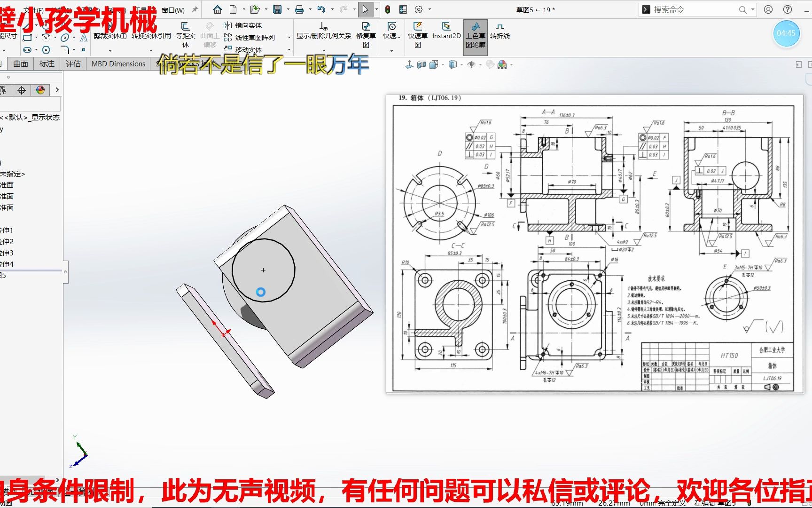Expand dropdown arrow next to Open icon

(x=266, y=9)
